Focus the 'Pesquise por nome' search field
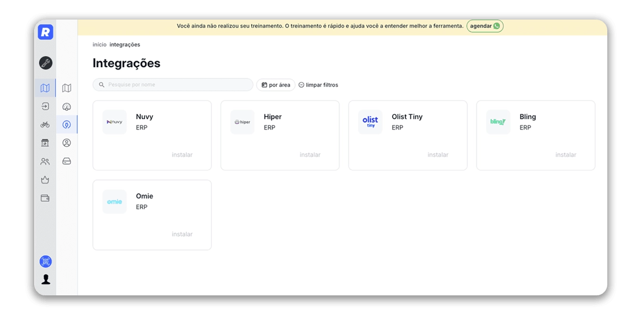Viewport: 644px width, 313px height. (x=173, y=85)
